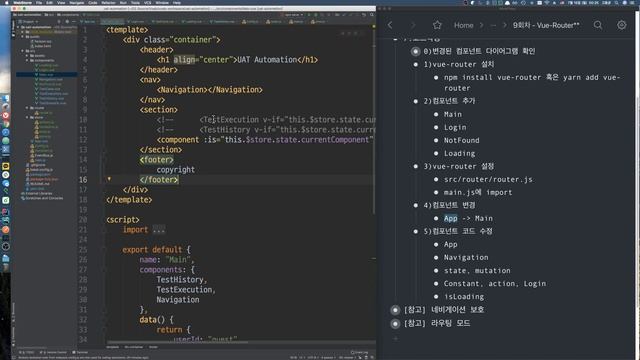Expand the folded import on line 21
The image size is (640, 360).
pos(158,230)
